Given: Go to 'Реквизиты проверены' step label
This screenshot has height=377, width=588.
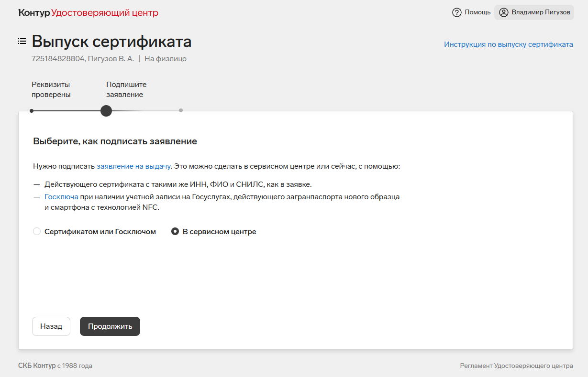Looking at the screenshot, I should pos(51,89).
